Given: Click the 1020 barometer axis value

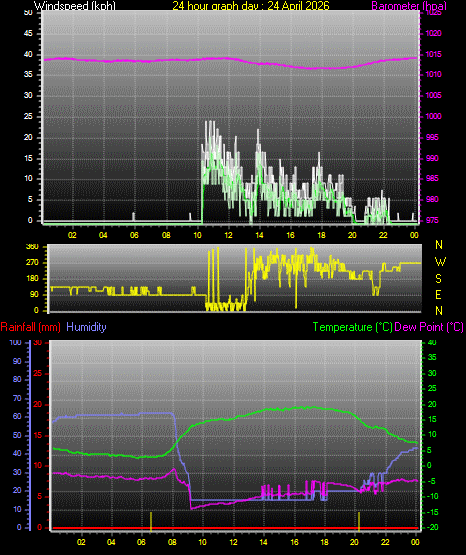Looking at the screenshot, I should [x=433, y=34].
